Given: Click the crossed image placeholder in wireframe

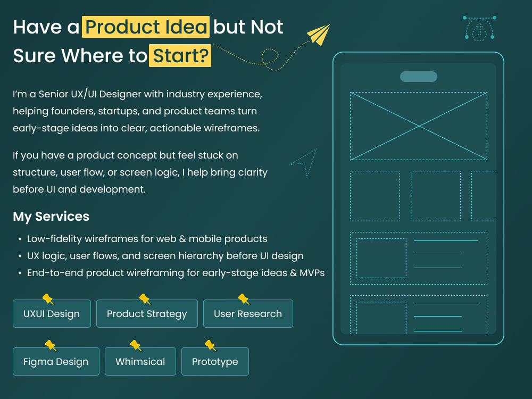Looking at the screenshot, I should (x=419, y=126).
